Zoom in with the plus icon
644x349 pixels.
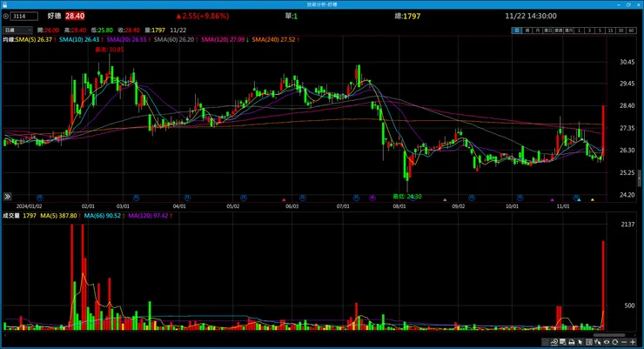click(x=633, y=342)
